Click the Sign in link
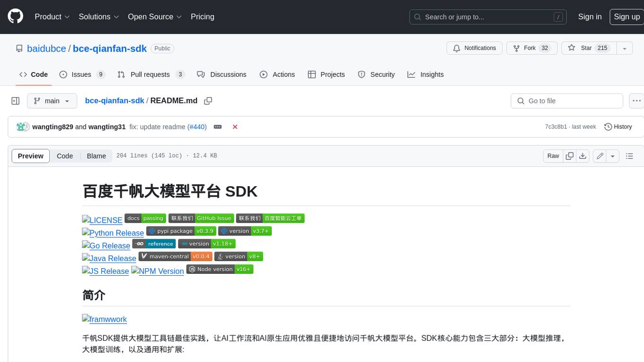The image size is (644, 362). coord(590,17)
